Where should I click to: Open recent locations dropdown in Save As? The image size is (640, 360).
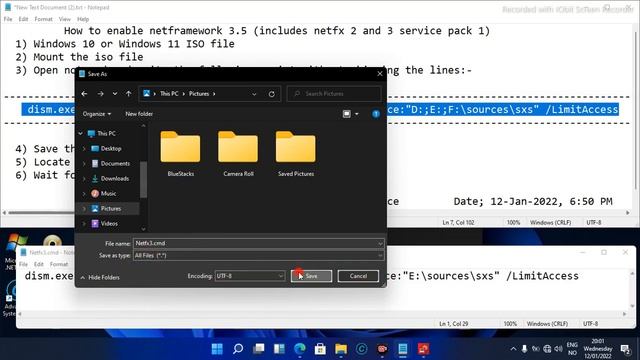pyautogui.click(x=115, y=94)
